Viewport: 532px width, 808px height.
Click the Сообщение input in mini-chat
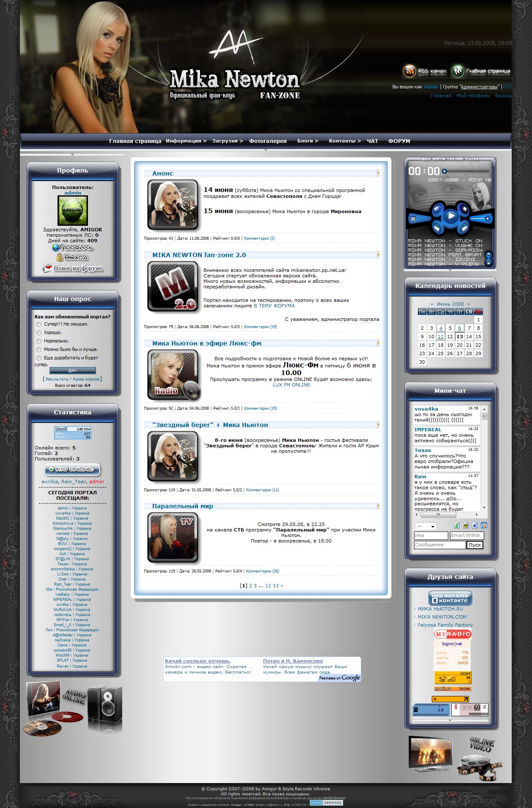pyautogui.click(x=440, y=545)
